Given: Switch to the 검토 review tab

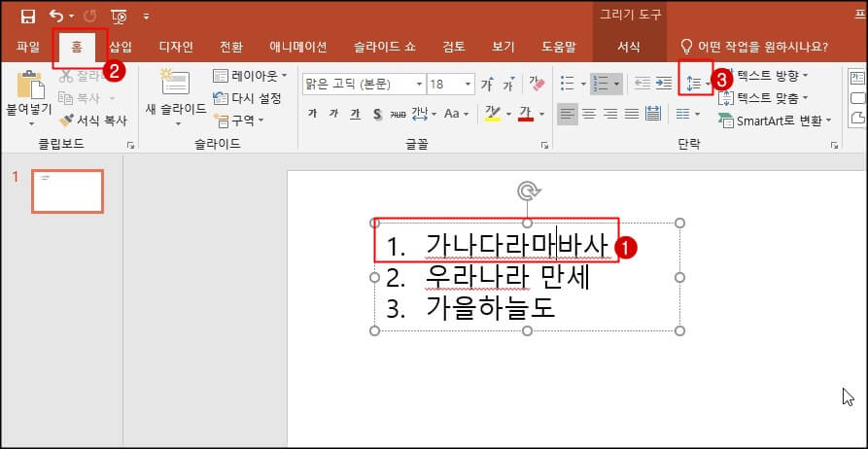Looking at the screenshot, I should [x=454, y=47].
